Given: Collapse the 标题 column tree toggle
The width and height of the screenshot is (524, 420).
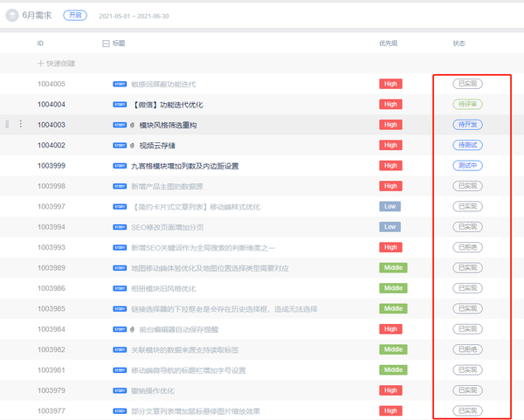Looking at the screenshot, I should click(106, 43).
